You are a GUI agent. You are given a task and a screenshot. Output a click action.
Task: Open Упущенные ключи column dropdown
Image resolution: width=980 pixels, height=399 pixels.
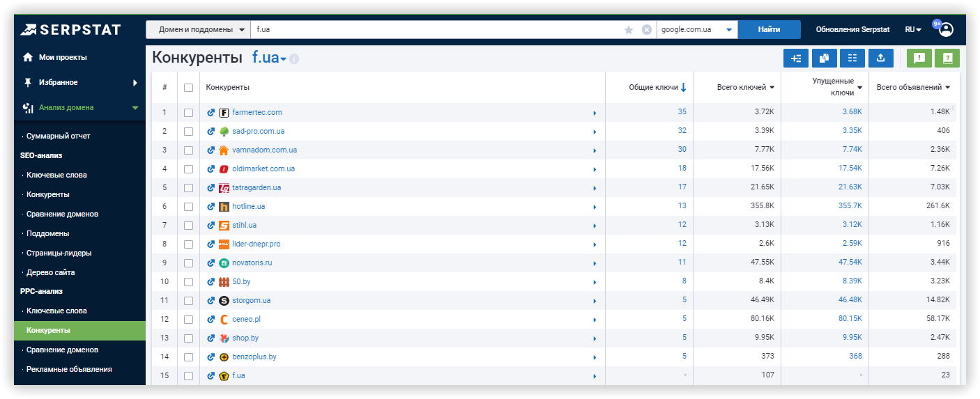pyautogui.click(x=859, y=88)
